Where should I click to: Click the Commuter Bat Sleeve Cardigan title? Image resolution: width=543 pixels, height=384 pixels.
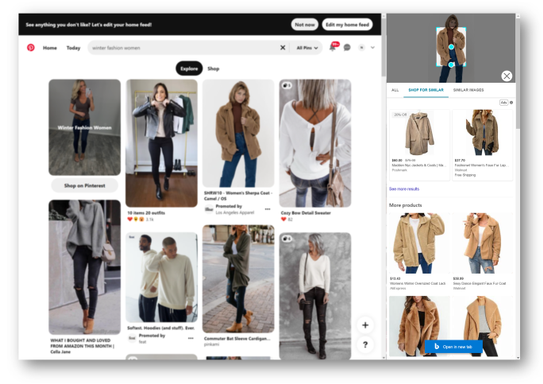[x=238, y=339]
